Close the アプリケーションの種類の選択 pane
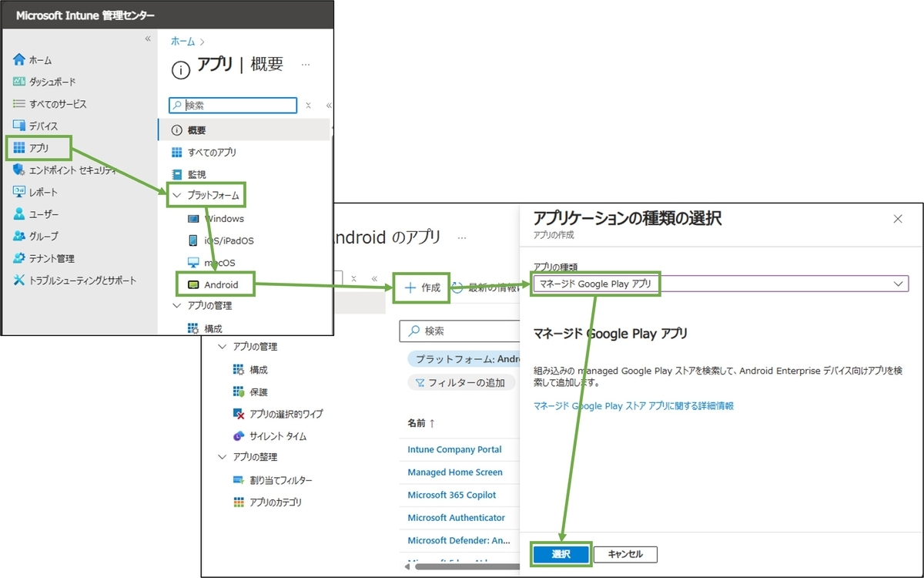 point(898,219)
